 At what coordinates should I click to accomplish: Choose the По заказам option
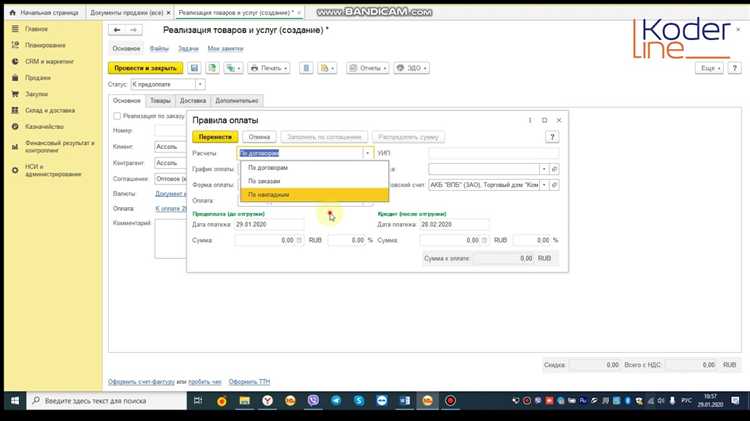tap(264, 181)
